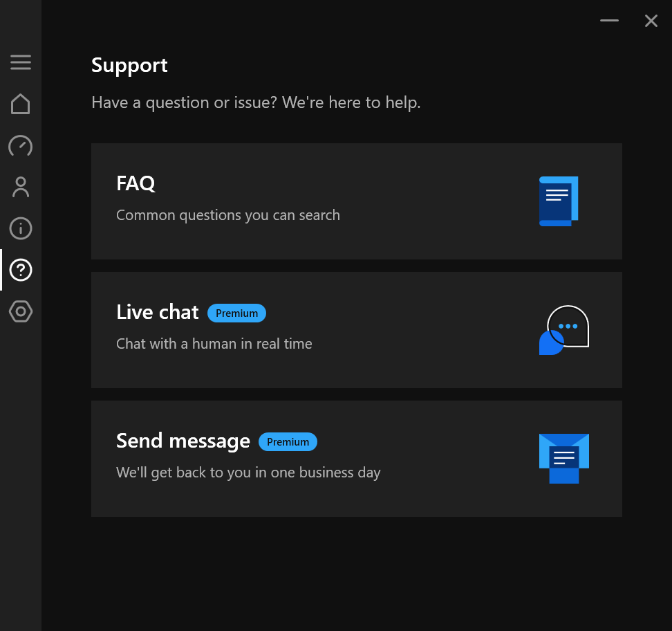Screen dimensions: 672x631
Task: Start a Live chat with a human
Action: click(357, 330)
